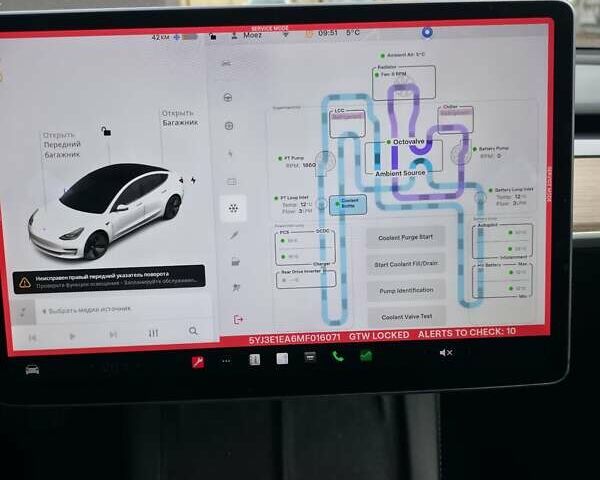Screen dimensions: 600x480
Task: Open the thermal system snowflake menu
Action: [232, 209]
